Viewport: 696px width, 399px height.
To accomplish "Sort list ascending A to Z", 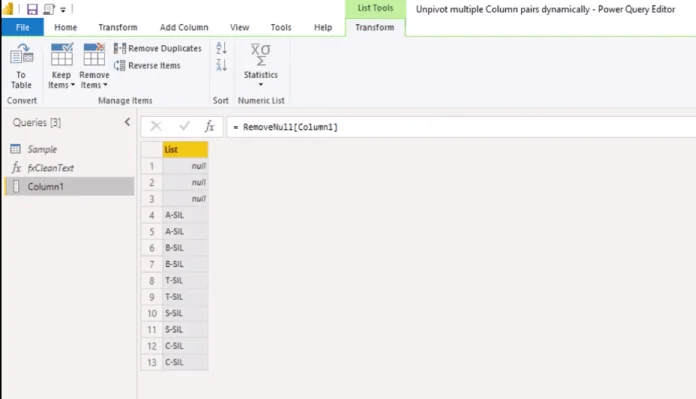I will click(221, 48).
